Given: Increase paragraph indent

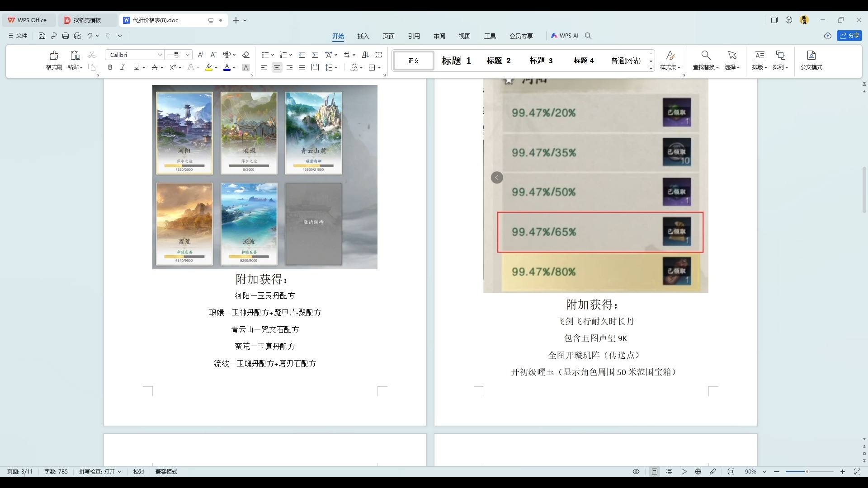Looking at the screenshot, I should pyautogui.click(x=315, y=55).
